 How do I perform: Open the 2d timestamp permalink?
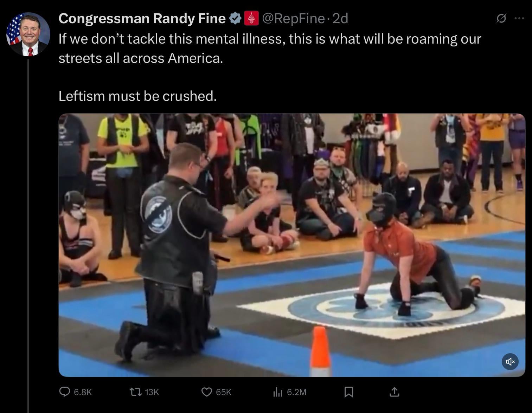pos(340,18)
